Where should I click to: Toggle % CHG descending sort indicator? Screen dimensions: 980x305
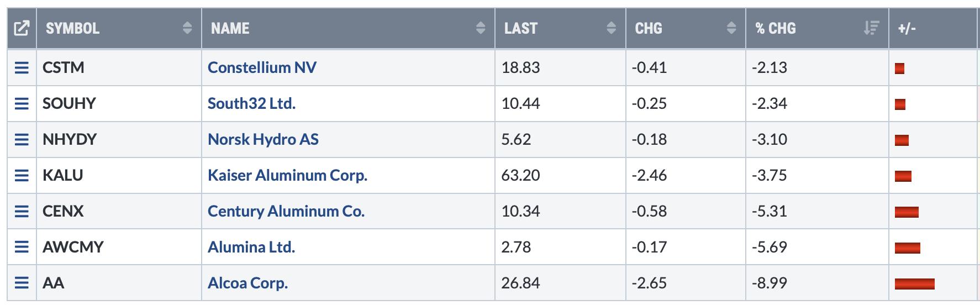[x=871, y=28]
